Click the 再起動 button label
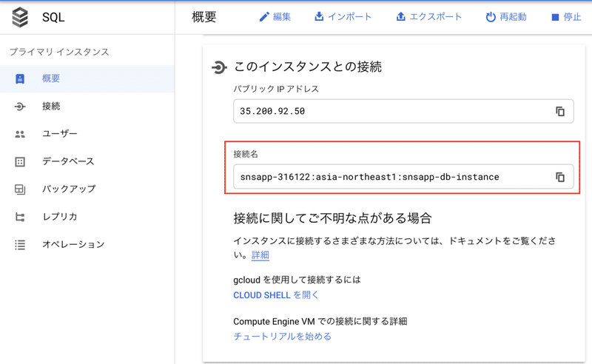592x364 pixels. coord(513,17)
